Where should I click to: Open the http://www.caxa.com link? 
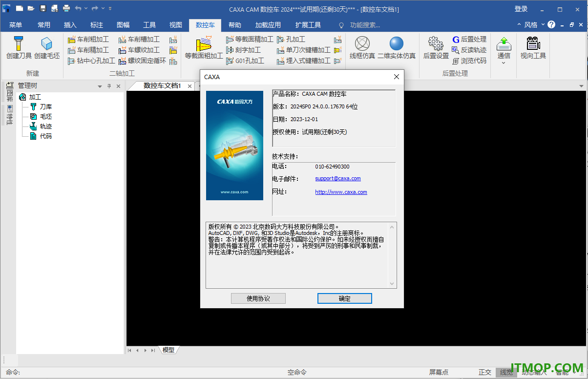(x=341, y=192)
